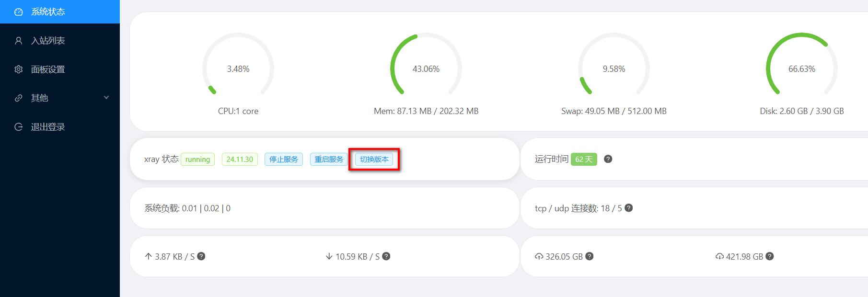Click the Disk: 2.60 GB / 3.90 GB text
This screenshot has height=297, width=868.
802,111
